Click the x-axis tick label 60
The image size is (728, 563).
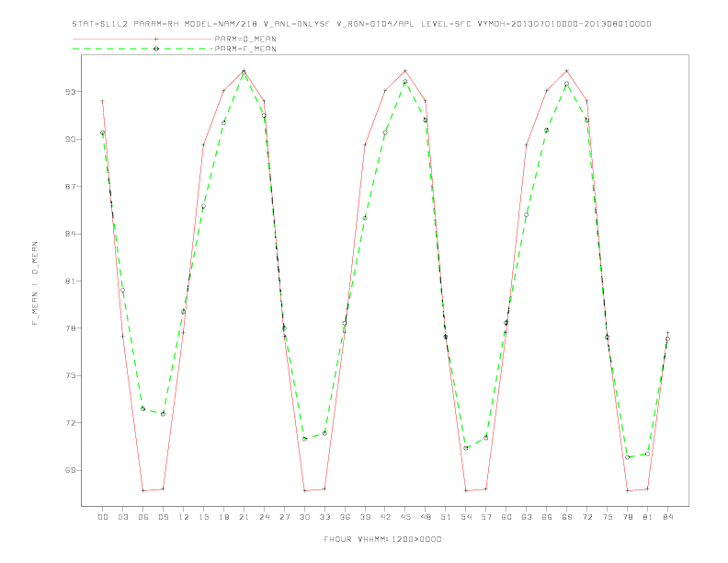point(506,517)
